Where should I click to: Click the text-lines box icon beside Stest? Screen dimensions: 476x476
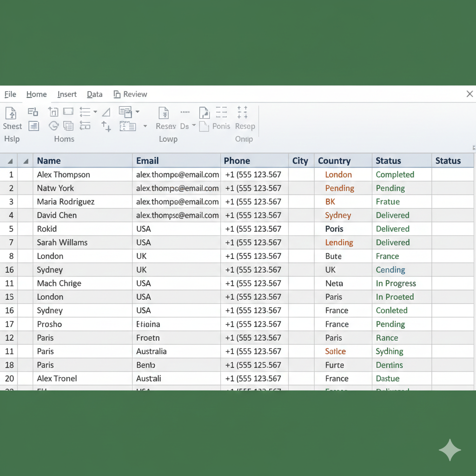[33, 126]
